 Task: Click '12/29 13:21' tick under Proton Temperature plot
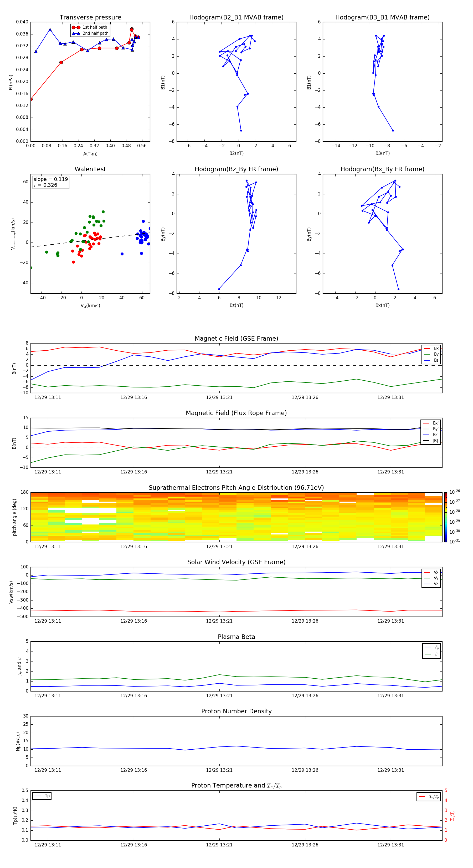pos(219,845)
